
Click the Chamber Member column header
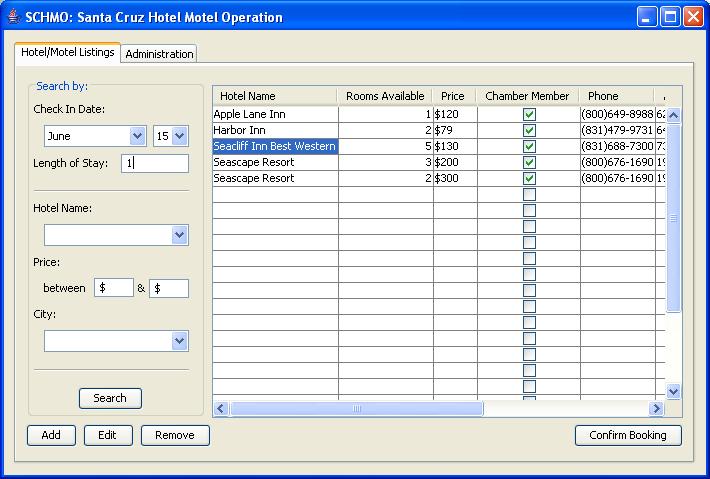click(x=528, y=96)
